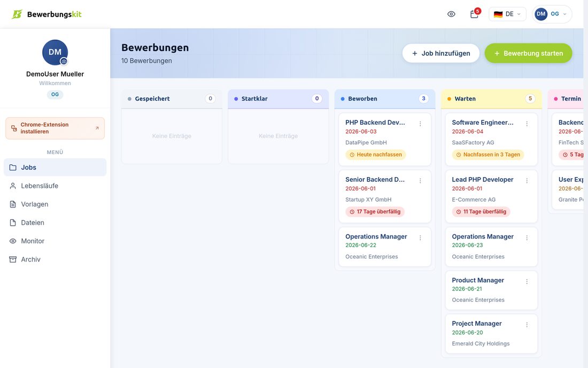Click SaaSFactory AG company text
588x368 pixels.
point(473,143)
